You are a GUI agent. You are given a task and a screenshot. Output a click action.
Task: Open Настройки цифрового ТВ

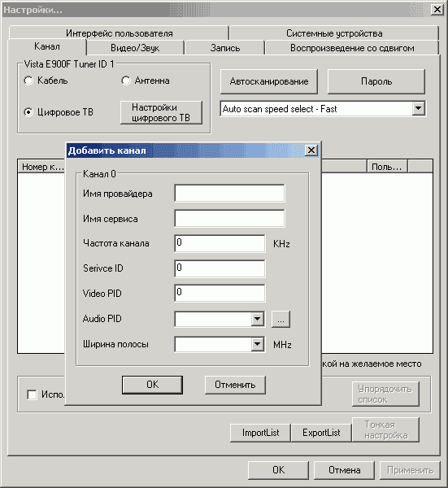161,112
